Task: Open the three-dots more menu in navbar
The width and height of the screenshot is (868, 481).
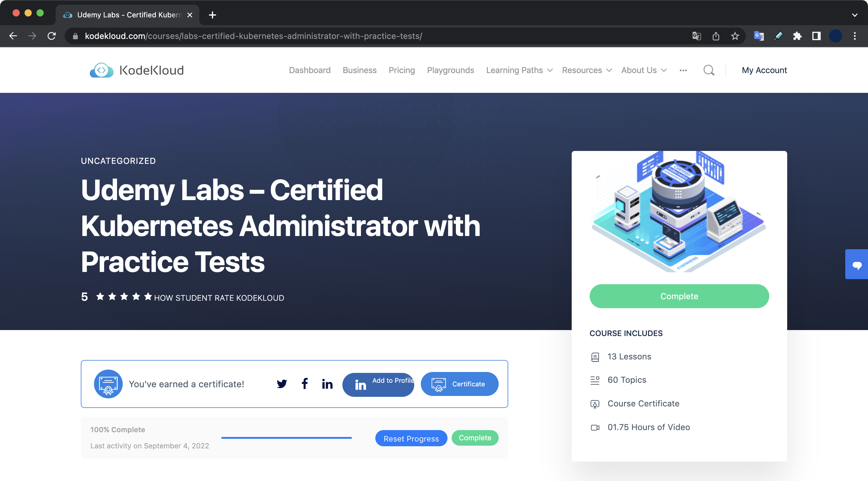Action: click(x=683, y=70)
